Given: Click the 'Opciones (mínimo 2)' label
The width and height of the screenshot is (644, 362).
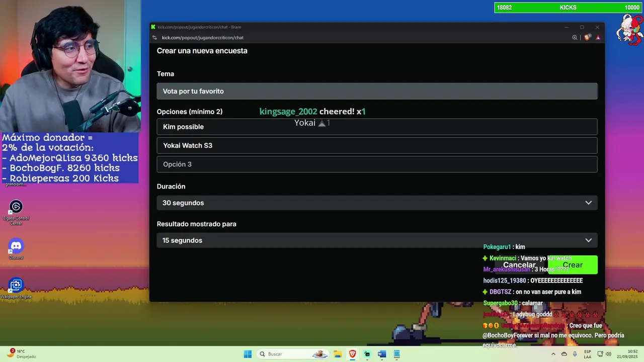Looking at the screenshot, I should pos(190,112).
